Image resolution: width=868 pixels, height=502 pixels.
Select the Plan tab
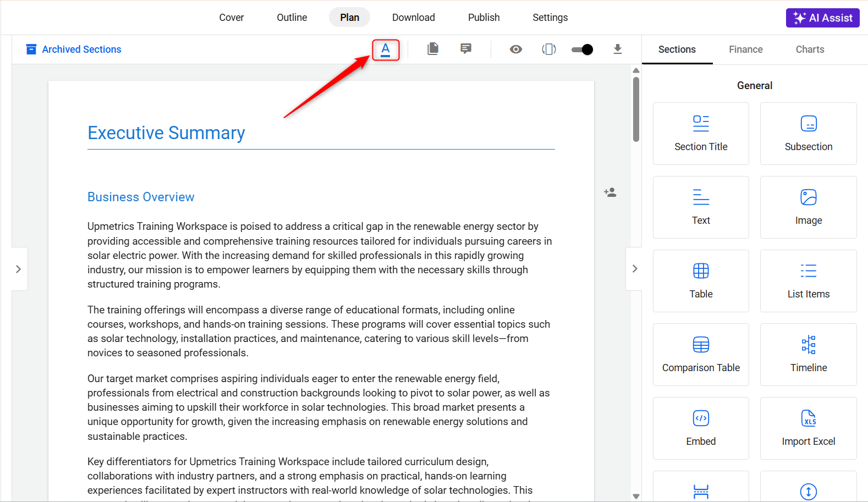pos(350,18)
